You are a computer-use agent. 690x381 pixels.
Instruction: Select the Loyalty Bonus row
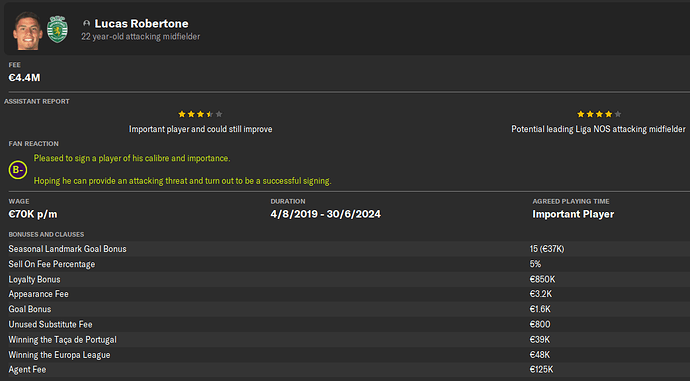click(x=345, y=279)
